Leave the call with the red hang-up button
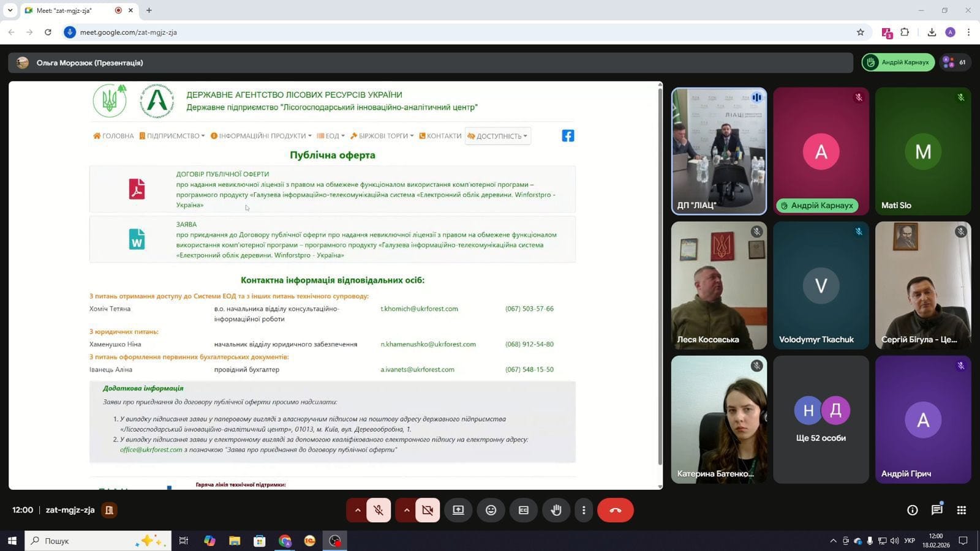980x551 pixels. pos(616,510)
